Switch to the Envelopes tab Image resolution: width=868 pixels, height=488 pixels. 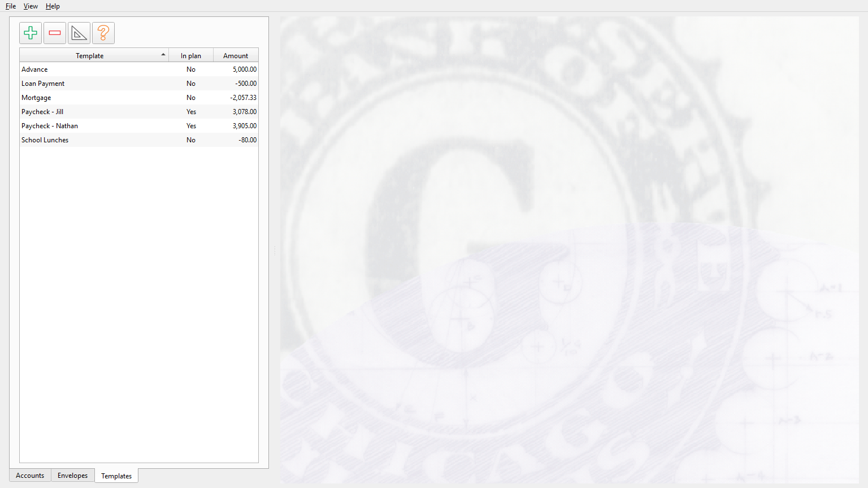point(73,476)
